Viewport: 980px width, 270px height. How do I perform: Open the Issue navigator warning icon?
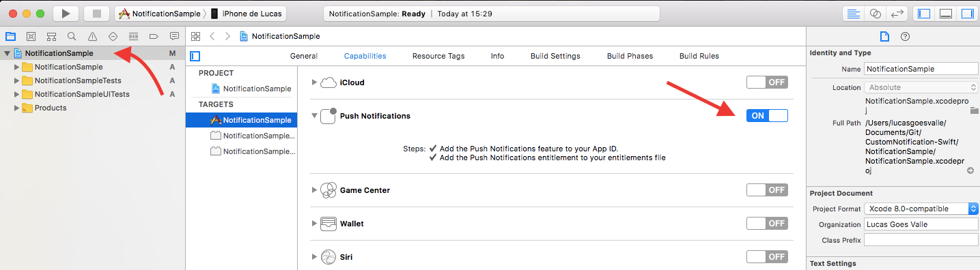tap(92, 36)
